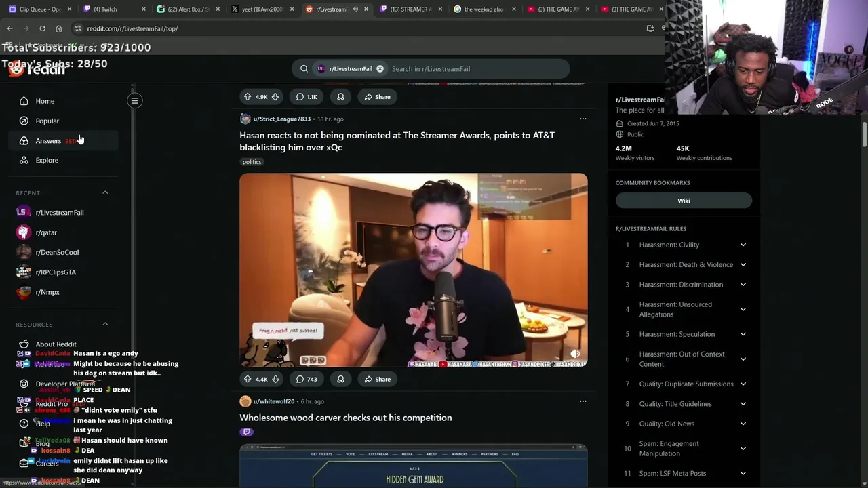Focus the Search in r/LivestreamFail field
Viewport: 868px width, 488px height.
pyautogui.click(x=478, y=68)
